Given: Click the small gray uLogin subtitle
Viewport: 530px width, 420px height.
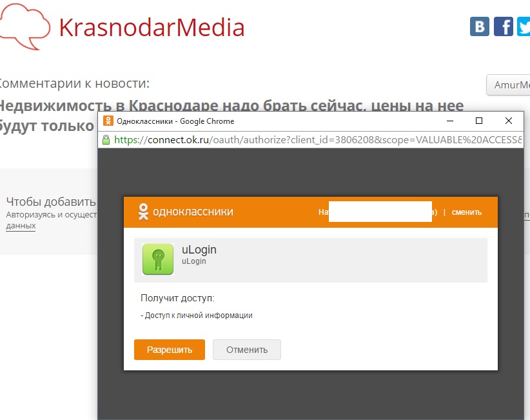Looking at the screenshot, I should (193, 261).
